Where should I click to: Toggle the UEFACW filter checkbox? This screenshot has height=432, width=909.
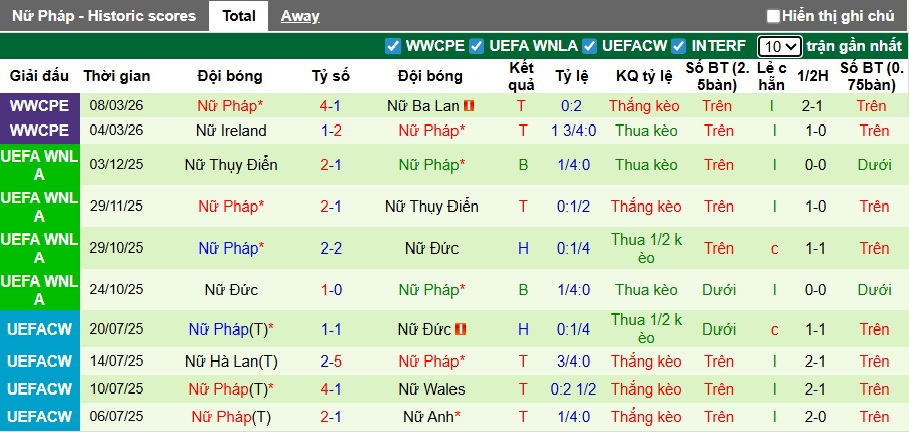(590, 46)
